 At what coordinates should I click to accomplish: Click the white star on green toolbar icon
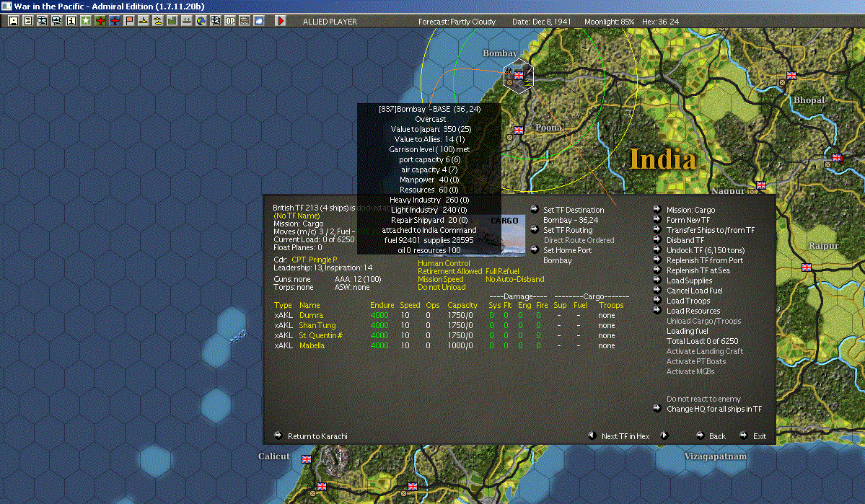pyautogui.click(x=86, y=21)
